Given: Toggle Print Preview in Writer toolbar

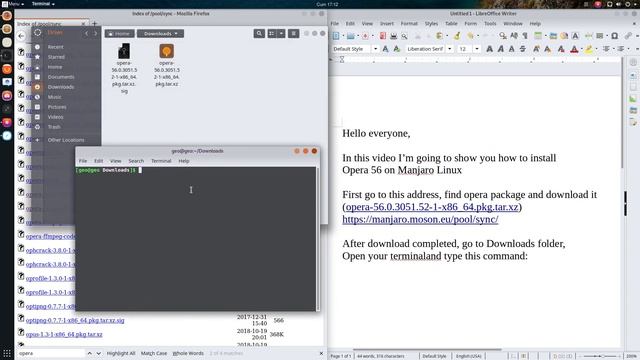Looking at the screenshot, I should click(404, 36).
